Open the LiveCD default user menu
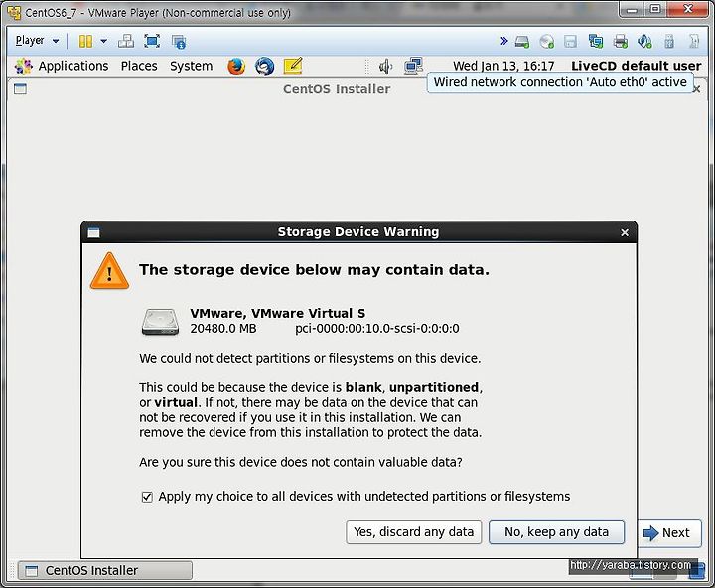715x588 pixels. tap(637, 66)
